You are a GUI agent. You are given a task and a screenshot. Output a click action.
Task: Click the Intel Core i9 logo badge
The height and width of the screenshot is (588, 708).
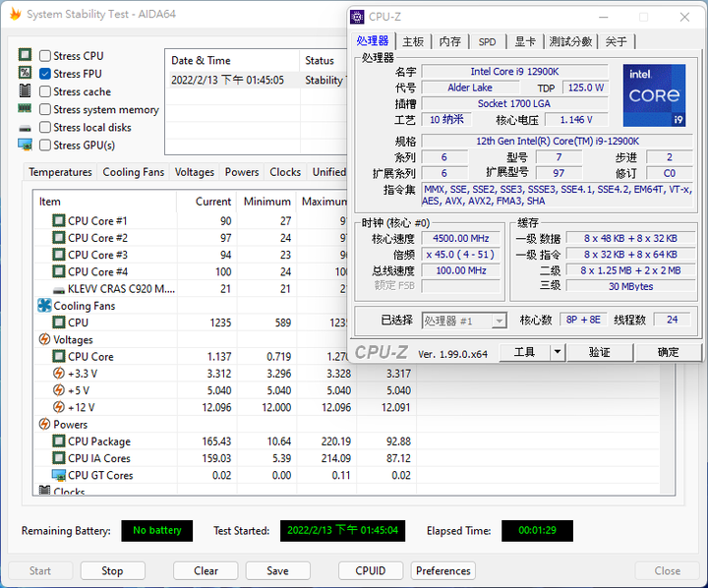pyautogui.click(x=654, y=95)
